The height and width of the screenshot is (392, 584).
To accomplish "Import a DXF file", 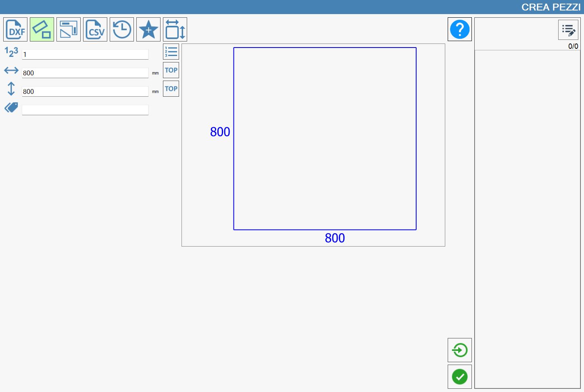I will [x=15, y=29].
